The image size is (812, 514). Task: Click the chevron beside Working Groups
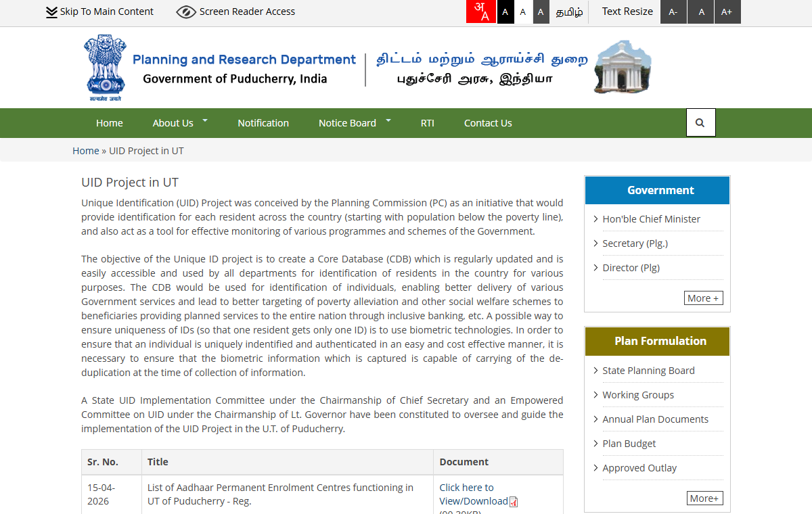click(x=595, y=395)
